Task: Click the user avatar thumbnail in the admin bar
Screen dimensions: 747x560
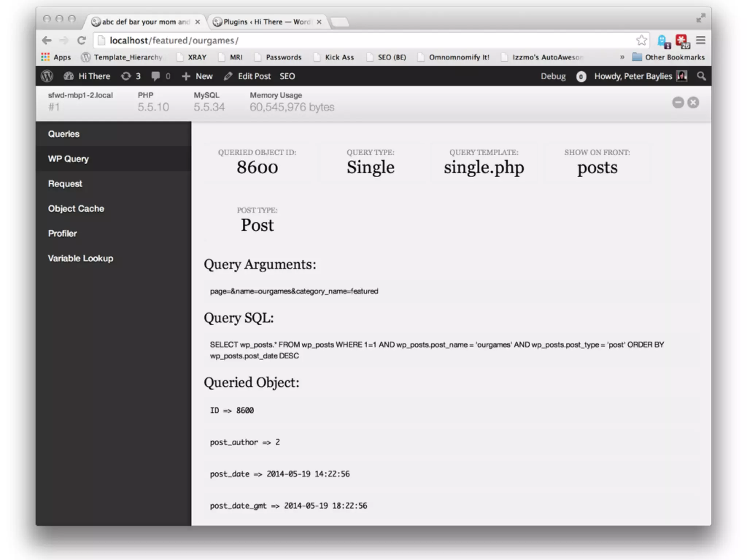Action: 682,76
